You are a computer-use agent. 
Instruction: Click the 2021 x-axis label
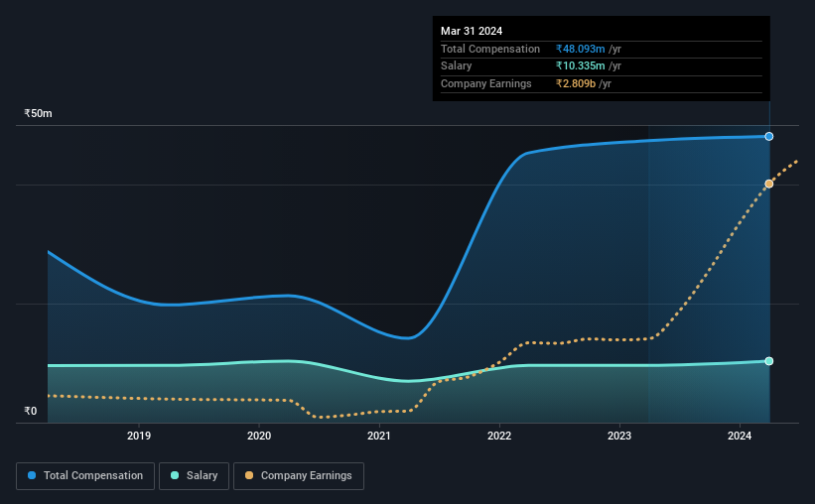379,436
